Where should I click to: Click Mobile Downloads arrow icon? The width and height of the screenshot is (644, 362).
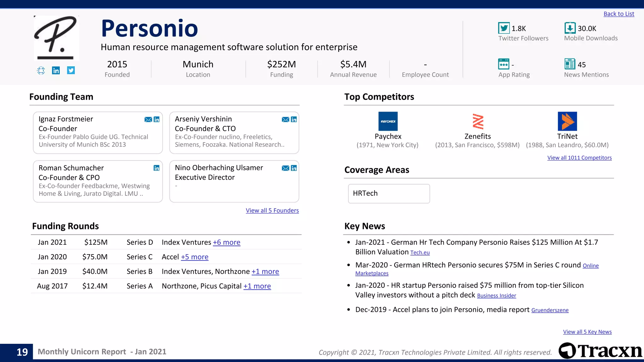coord(570,28)
